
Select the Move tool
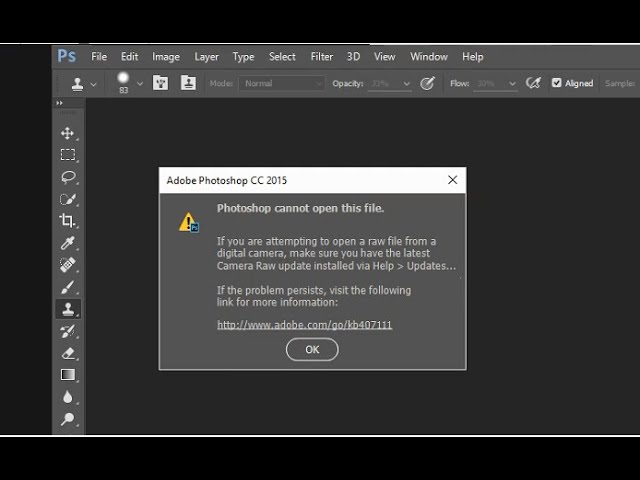[x=67, y=133]
